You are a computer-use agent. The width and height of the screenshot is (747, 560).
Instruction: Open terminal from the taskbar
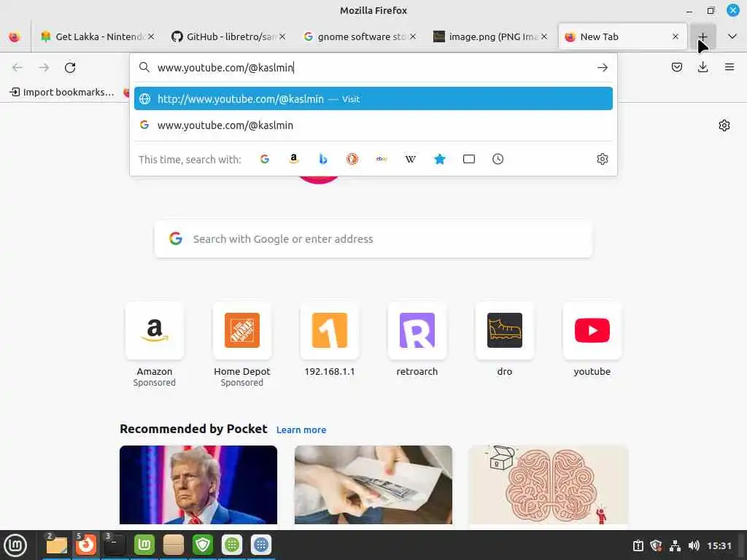pos(115,545)
